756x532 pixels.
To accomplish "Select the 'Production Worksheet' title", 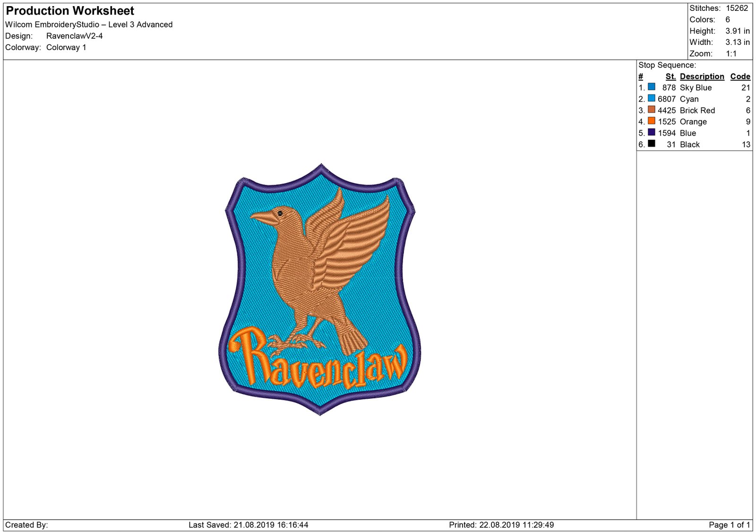I will [x=70, y=11].
